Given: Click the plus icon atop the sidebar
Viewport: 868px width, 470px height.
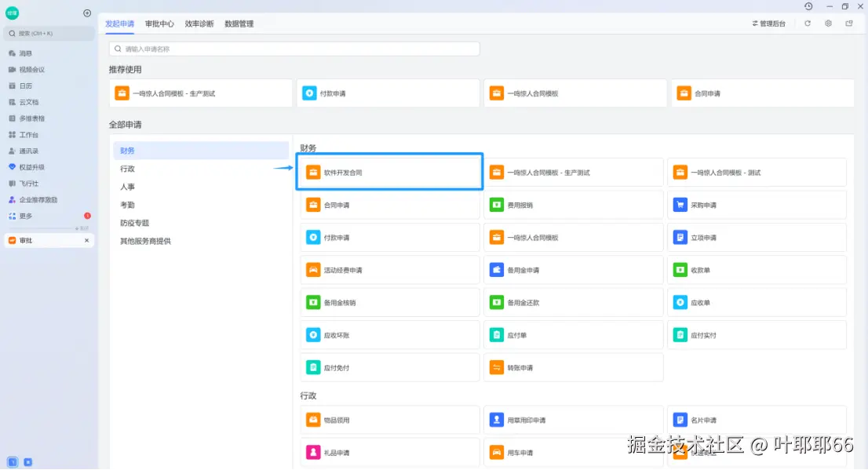Looking at the screenshot, I should tap(86, 13).
